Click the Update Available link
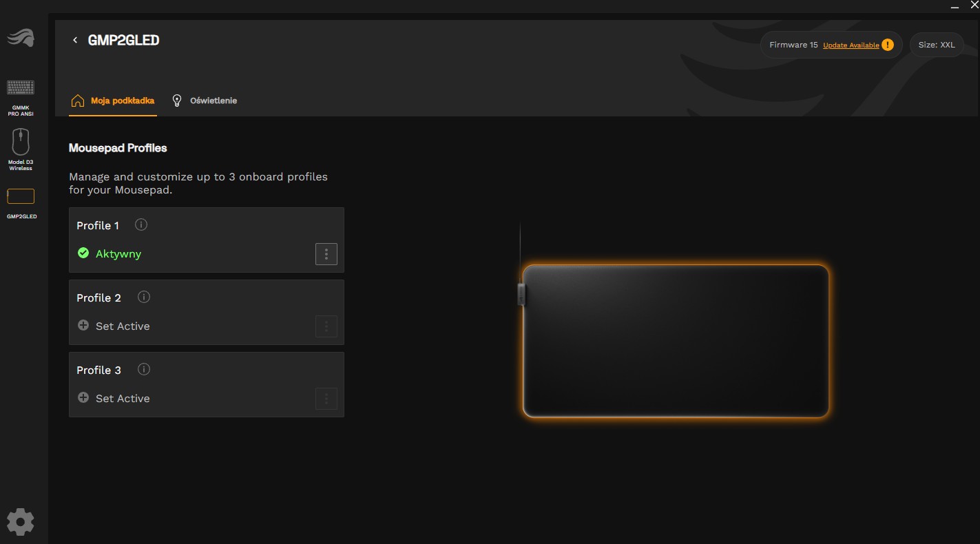The height and width of the screenshot is (544, 980). [851, 45]
